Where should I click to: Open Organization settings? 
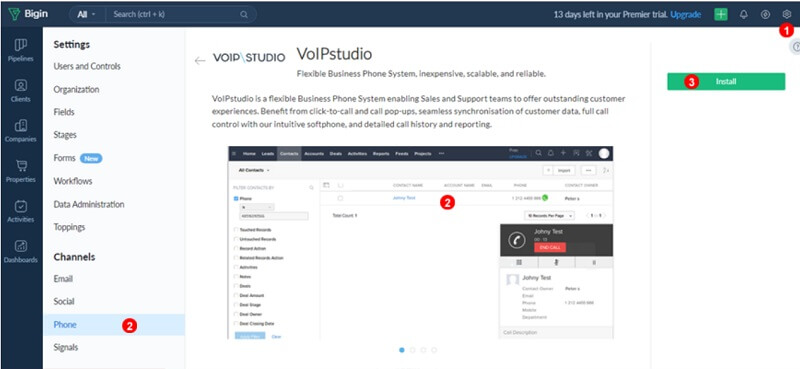click(x=77, y=89)
